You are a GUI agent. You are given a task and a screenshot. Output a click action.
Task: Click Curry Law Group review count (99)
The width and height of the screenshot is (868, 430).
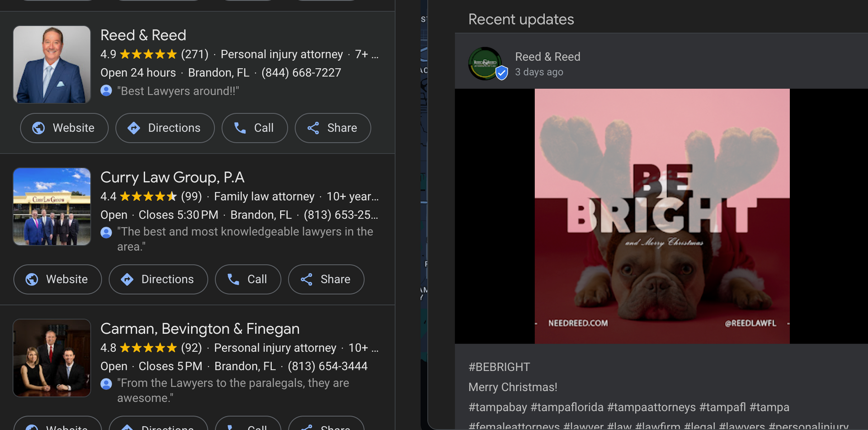tap(191, 196)
